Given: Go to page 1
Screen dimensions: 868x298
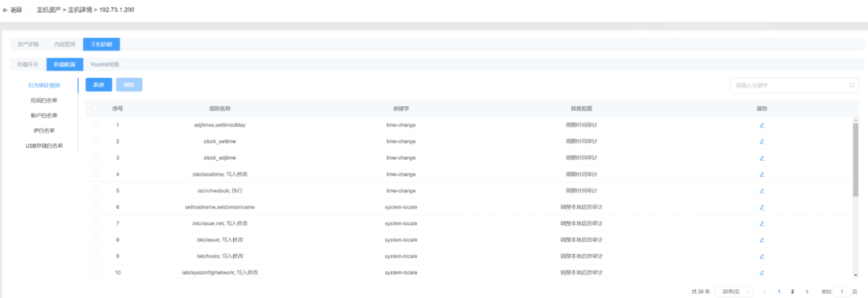Looking at the screenshot, I should [779, 292].
